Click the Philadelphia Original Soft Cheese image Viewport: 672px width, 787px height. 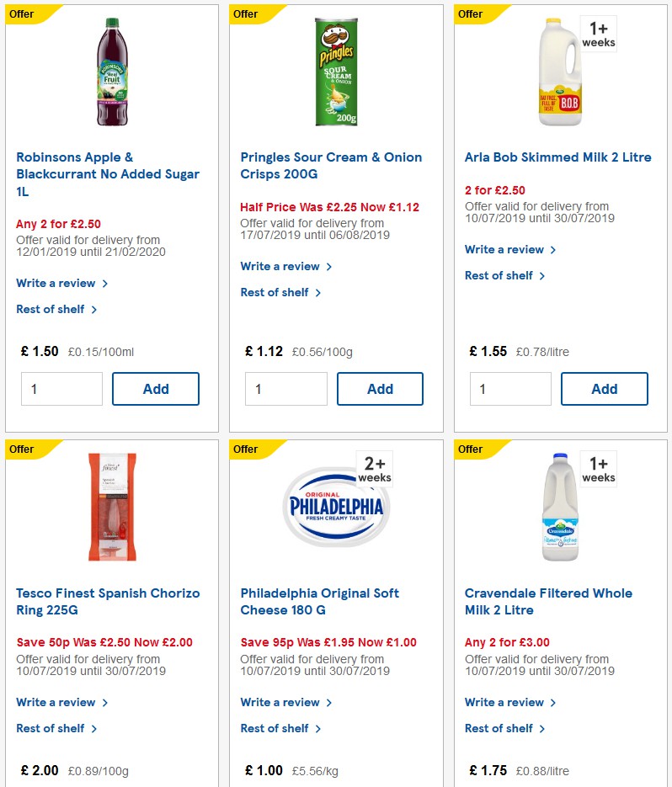coord(336,509)
